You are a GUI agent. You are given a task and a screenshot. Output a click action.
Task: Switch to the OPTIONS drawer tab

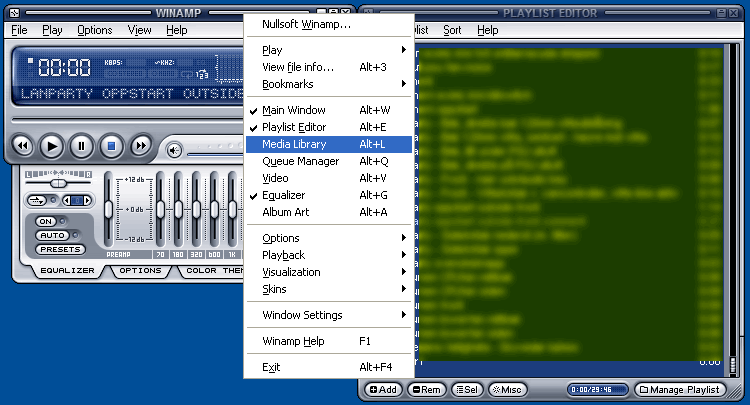coord(140,271)
